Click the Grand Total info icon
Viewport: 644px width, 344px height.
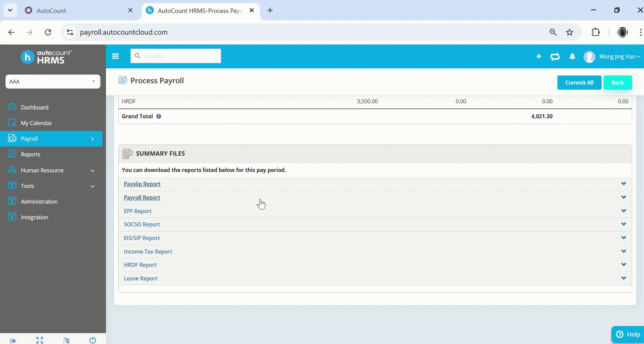pyautogui.click(x=159, y=116)
